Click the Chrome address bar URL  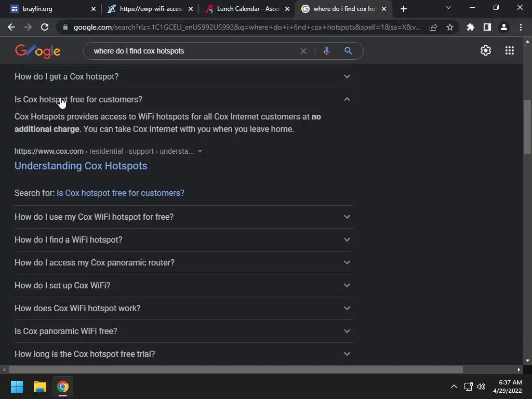click(x=247, y=27)
